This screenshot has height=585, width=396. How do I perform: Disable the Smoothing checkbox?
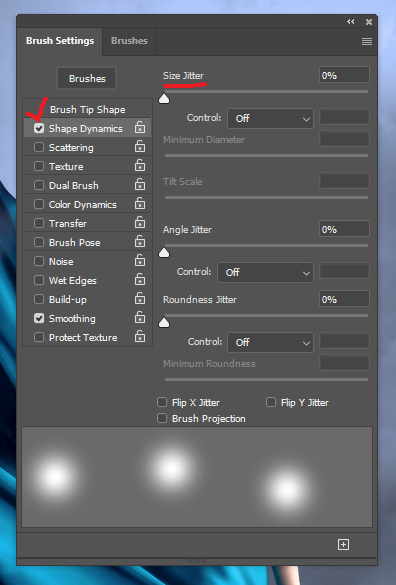39,319
